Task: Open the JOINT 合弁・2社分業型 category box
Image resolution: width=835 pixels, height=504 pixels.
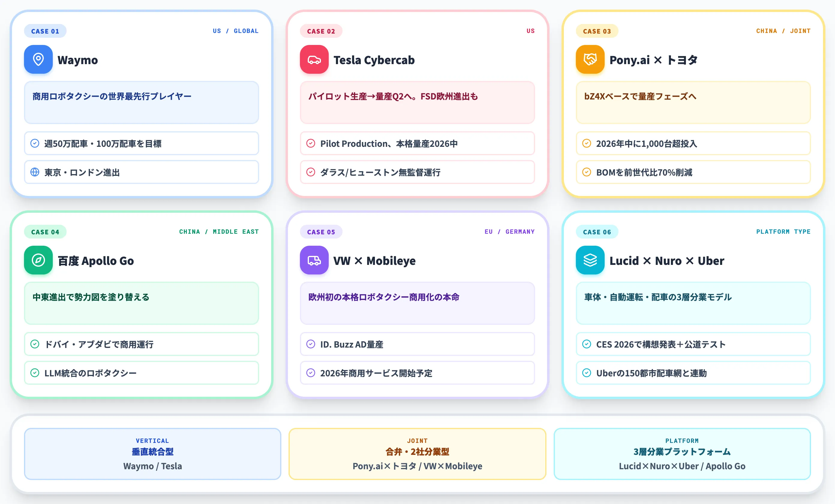Action: point(417,454)
